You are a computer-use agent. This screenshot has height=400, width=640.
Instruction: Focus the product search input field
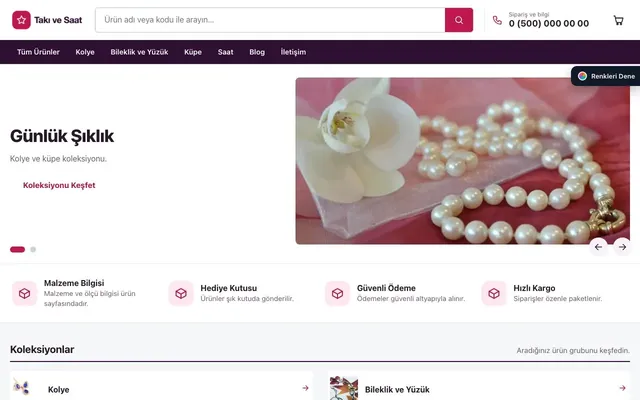coord(270,20)
